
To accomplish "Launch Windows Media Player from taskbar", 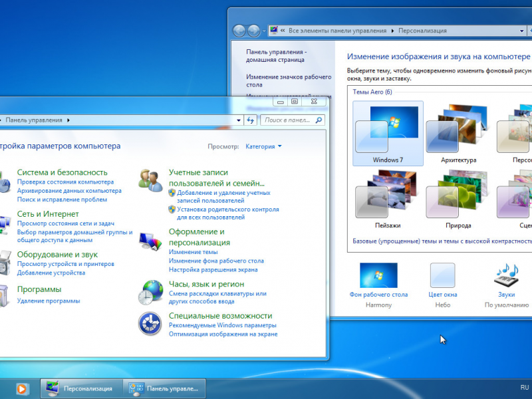I will [x=22, y=389].
